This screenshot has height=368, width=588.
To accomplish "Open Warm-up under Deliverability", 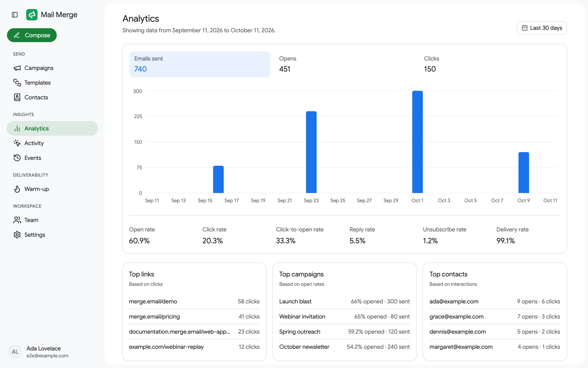I will tap(52, 189).
